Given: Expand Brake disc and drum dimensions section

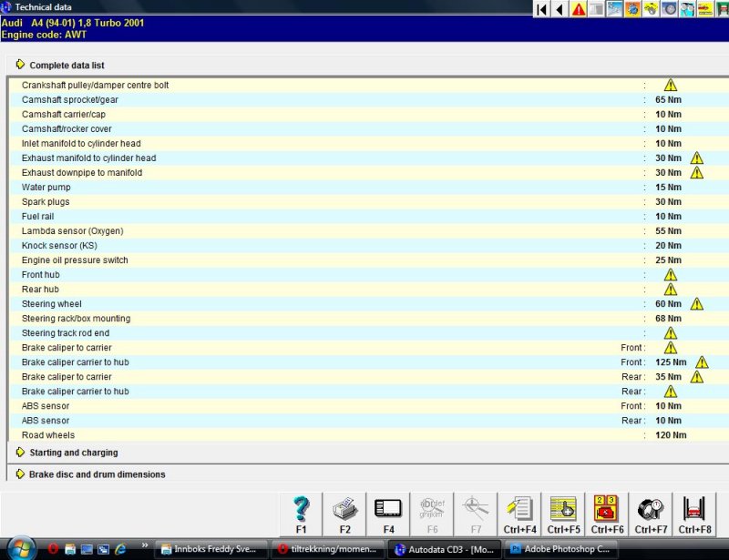Looking at the screenshot, I should click(20, 474).
